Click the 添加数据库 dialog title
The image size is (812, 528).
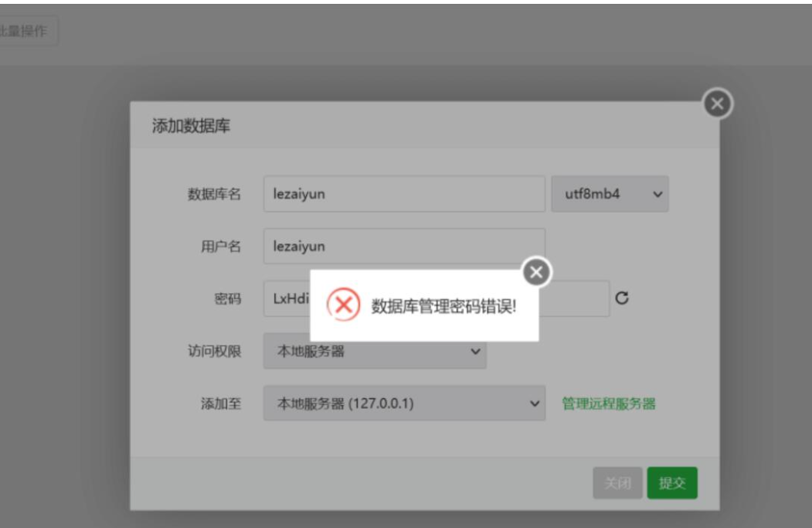click(192, 127)
